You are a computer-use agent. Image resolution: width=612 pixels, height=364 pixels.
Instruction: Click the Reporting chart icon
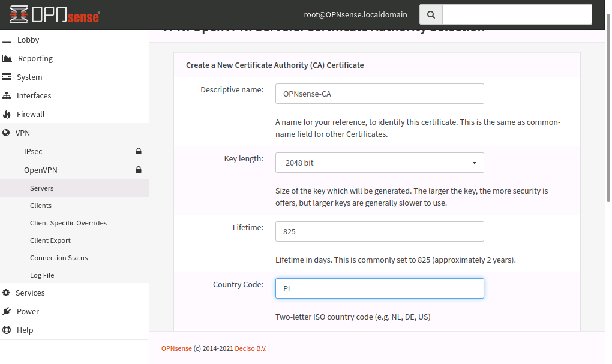click(7, 59)
